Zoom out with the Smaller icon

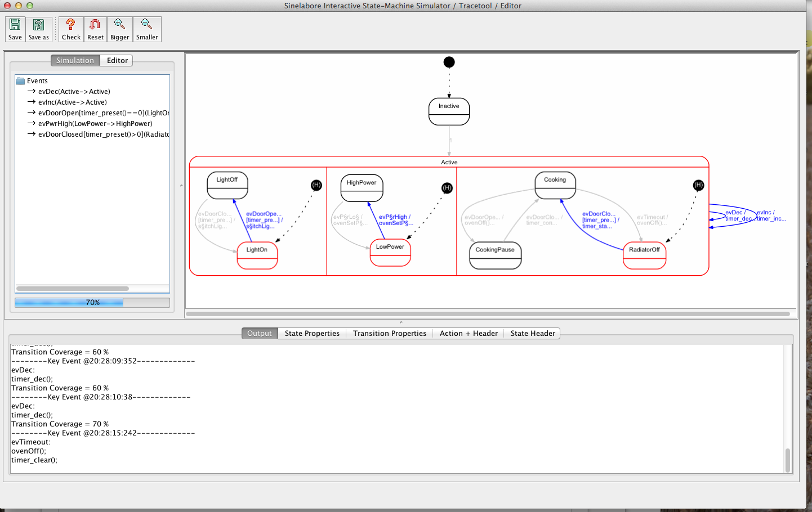[x=147, y=29]
